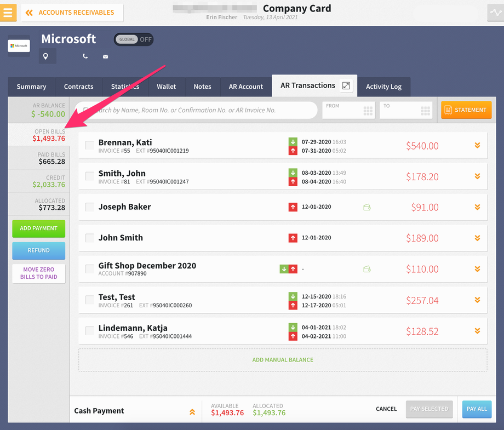
Task: Tick the Gift Shop December 2020 checkbox
Action: click(90, 269)
